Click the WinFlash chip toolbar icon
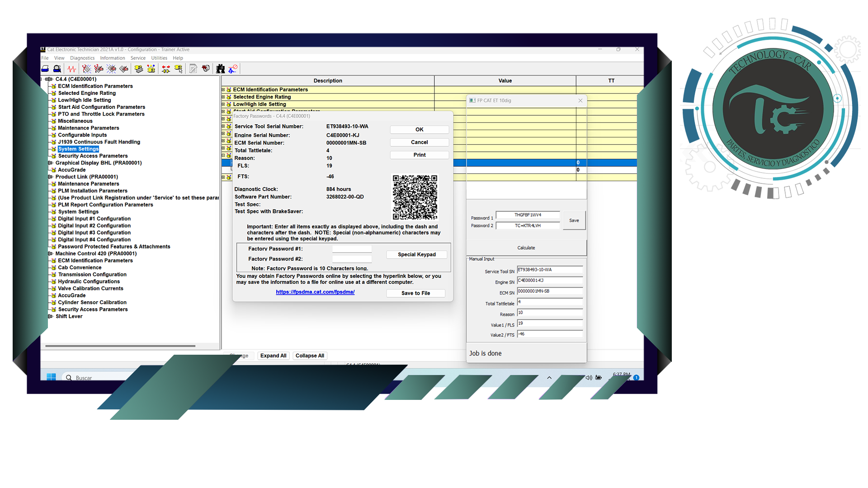 pos(206,69)
